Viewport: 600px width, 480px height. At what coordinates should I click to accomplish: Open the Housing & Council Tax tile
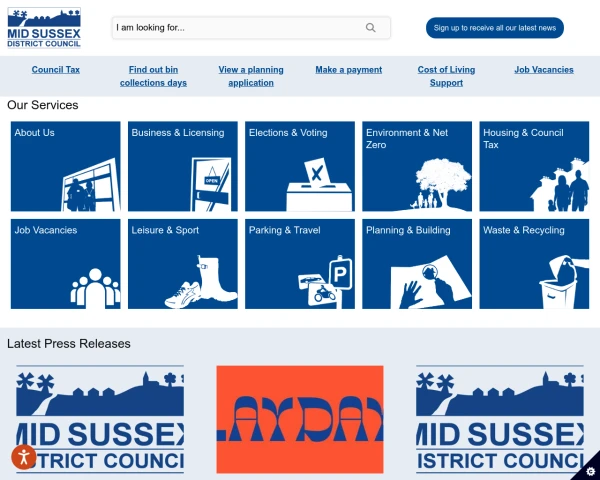[534, 166]
